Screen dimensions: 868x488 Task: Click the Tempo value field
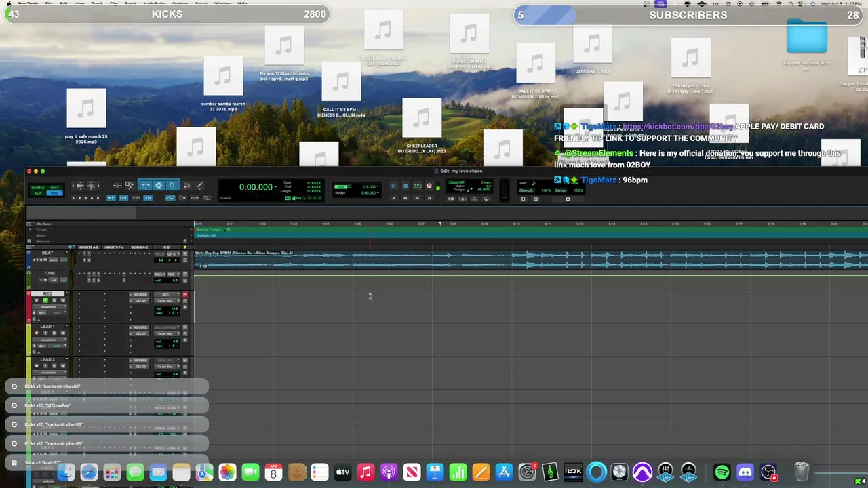point(484,190)
